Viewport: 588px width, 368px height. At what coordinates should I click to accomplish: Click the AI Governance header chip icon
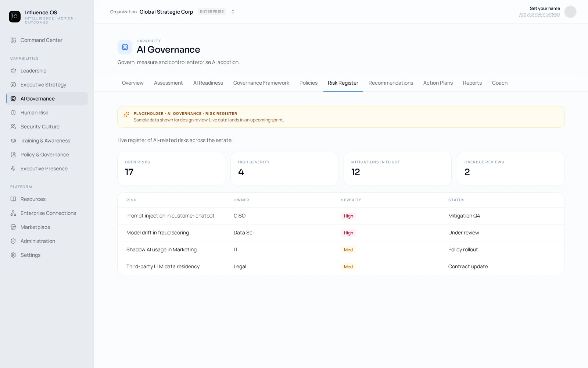(x=125, y=47)
